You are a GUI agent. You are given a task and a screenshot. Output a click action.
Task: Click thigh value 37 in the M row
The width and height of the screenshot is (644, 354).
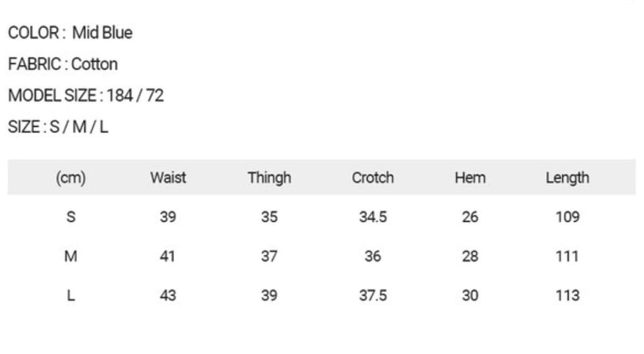pos(269,256)
